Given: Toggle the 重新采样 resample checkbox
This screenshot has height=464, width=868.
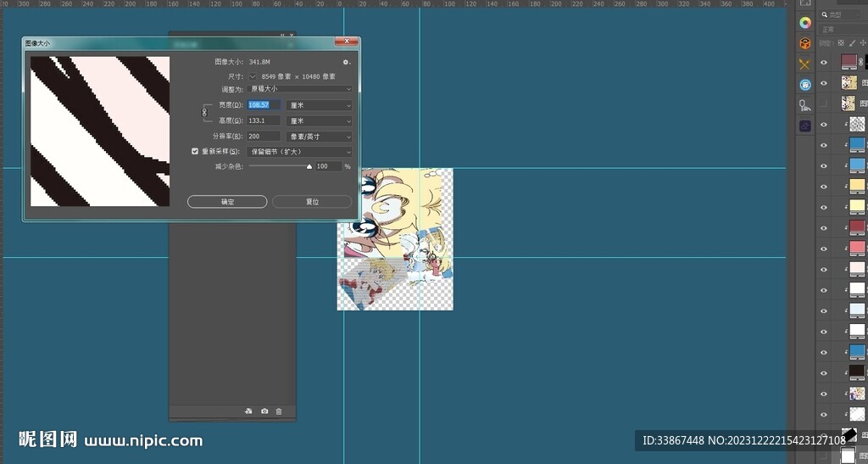Looking at the screenshot, I should (196, 152).
